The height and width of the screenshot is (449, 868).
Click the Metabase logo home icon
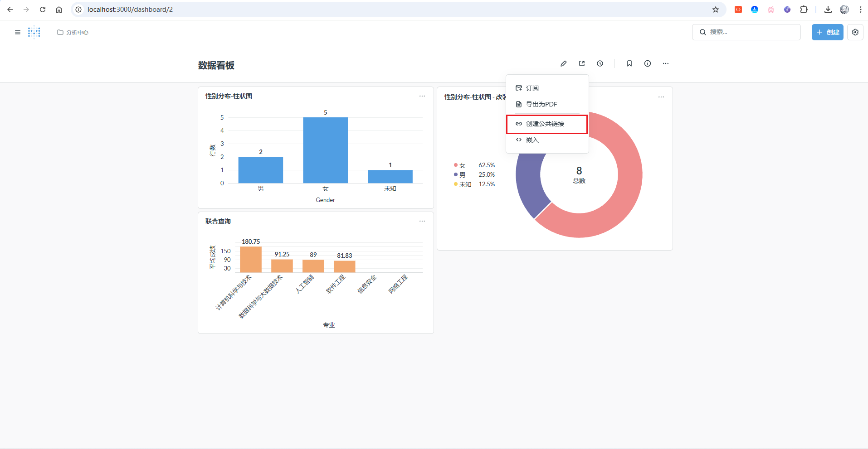point(34,32)
